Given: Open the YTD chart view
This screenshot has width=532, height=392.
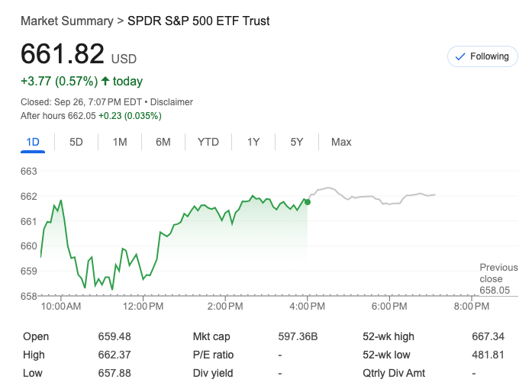Looking at the screenshot, I should (x=208, y=142).
